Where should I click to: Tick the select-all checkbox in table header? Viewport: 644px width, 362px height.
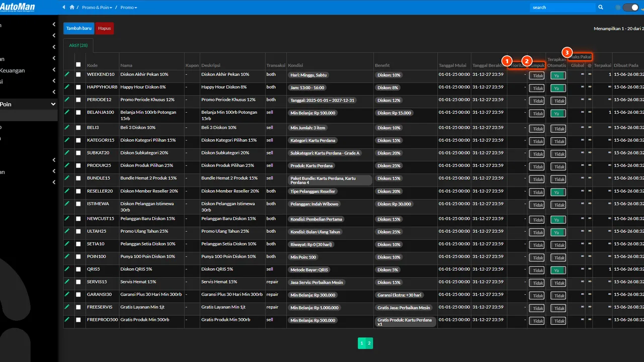[78, 64]
